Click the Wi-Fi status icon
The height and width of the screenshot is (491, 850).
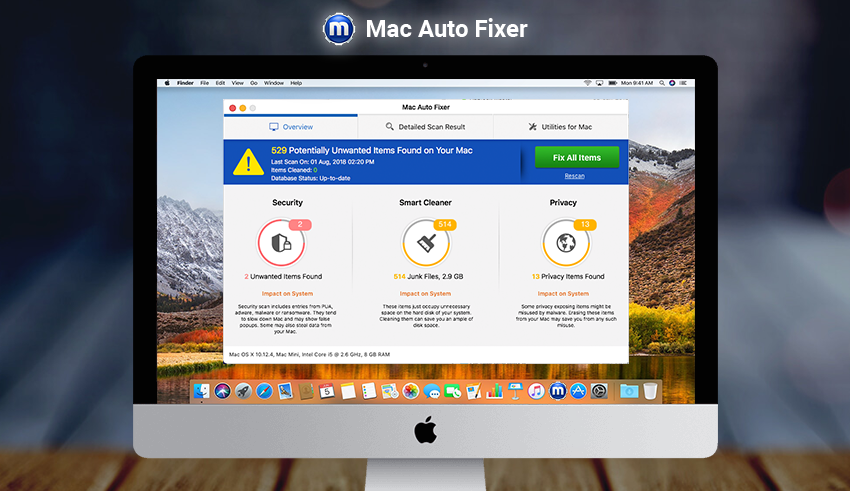pyautogui.click(x=588, y=83)
